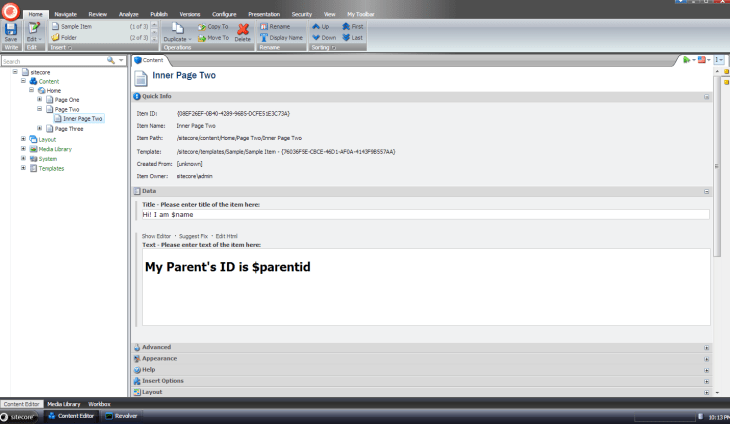Viewport: 730px width, 424px height.
Task: Click the Show Editor link
Action: [x=156, y=235]
